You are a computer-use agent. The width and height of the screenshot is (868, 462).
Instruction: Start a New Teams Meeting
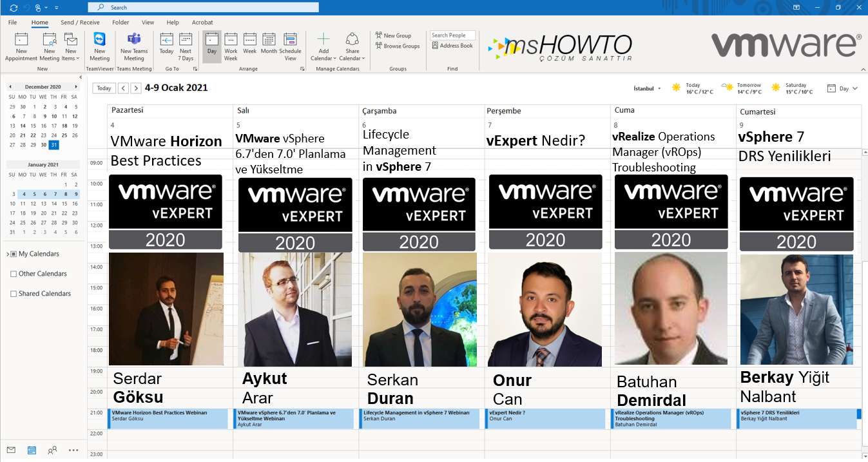point(134,39)
